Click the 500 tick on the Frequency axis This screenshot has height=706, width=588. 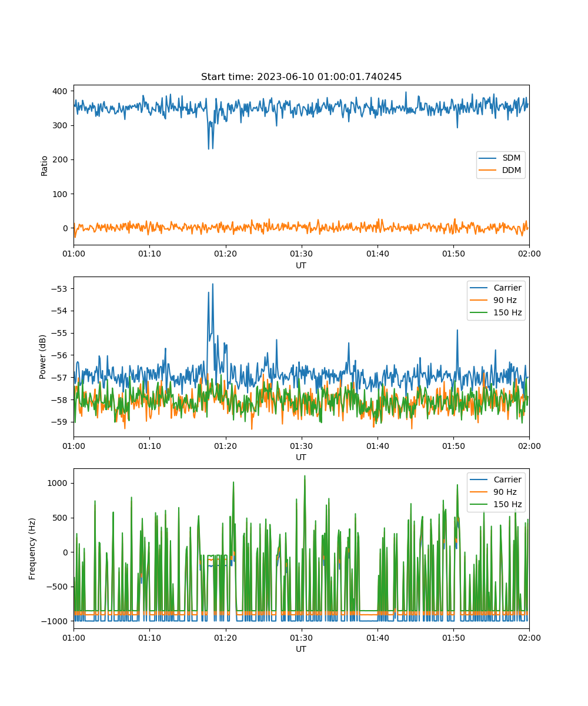[x=61, y=518]
